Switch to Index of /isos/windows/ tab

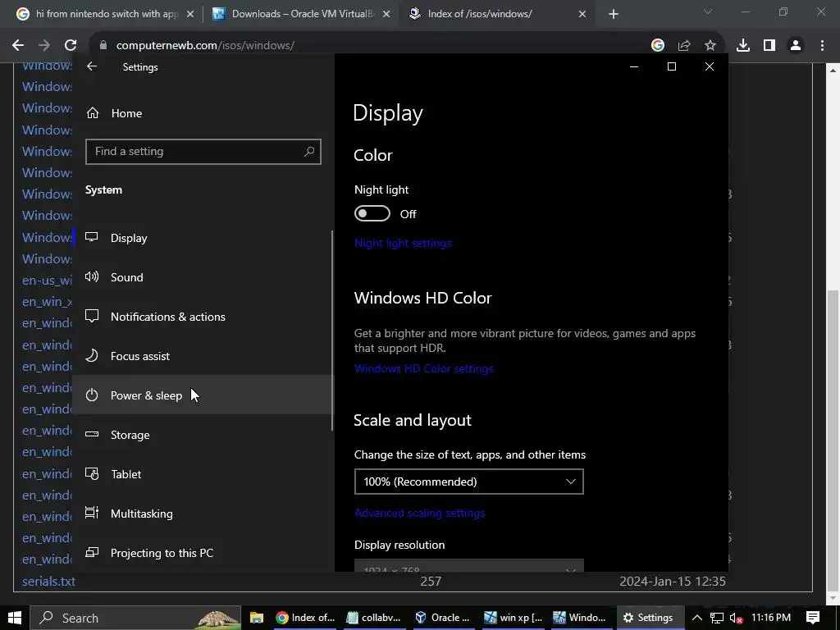498,14
